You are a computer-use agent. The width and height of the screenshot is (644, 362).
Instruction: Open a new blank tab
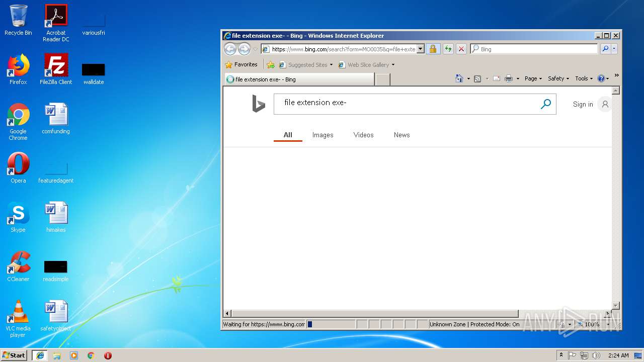point(382,79)
